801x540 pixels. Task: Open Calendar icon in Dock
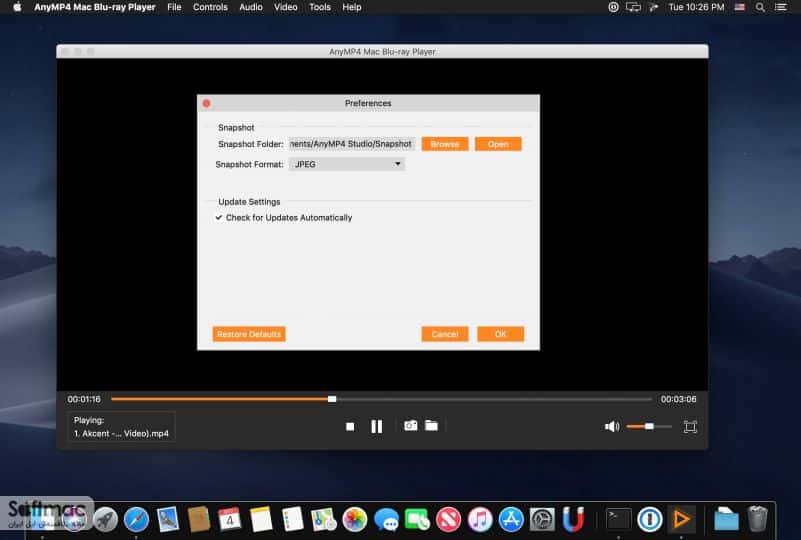(x=229, y=520)
